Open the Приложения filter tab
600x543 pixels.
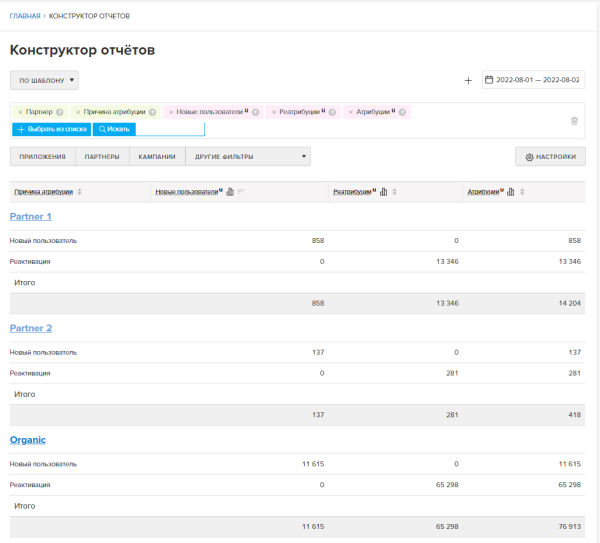(x=42, y=157)
